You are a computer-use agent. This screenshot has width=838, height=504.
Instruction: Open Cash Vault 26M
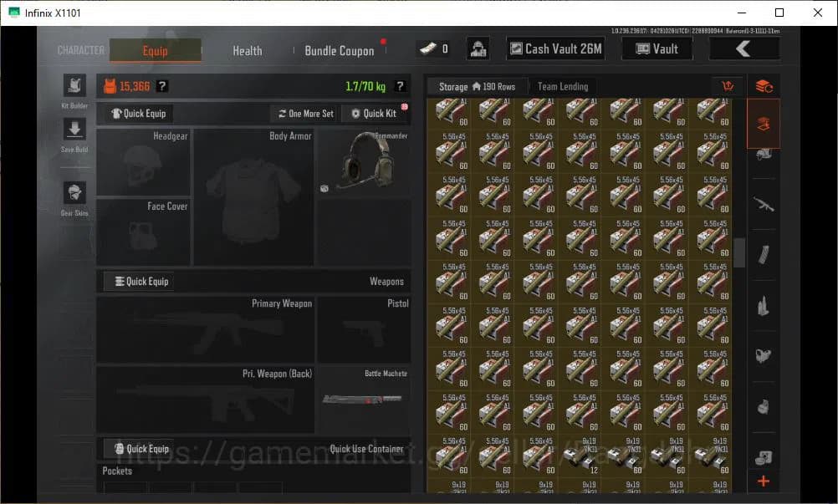(x=554, y=48)
